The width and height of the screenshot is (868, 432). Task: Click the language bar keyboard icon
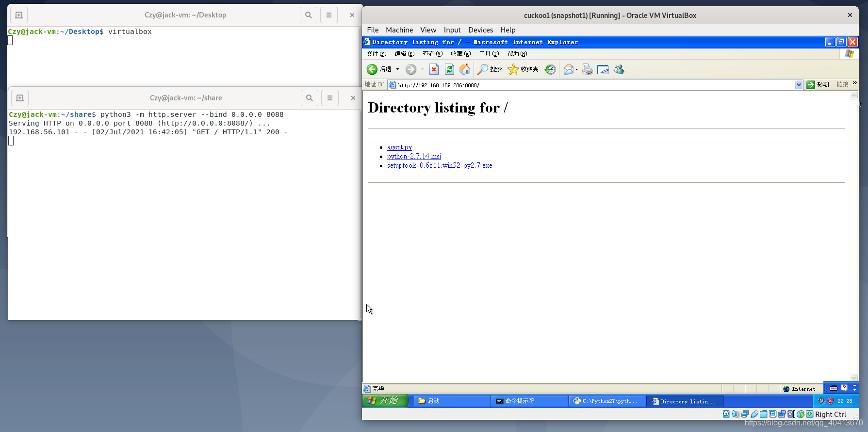pos(834,388)
